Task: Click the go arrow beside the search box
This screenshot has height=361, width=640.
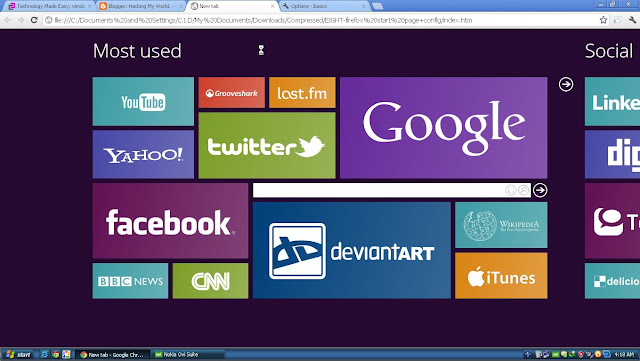Action: click(x=540, y=190)
